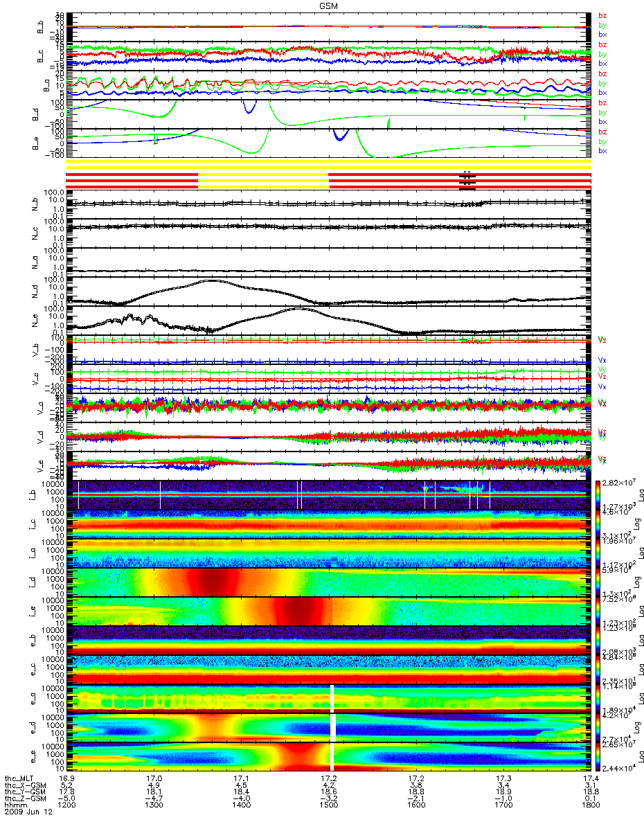Select the MLT value 17.4

pos(590,778)
